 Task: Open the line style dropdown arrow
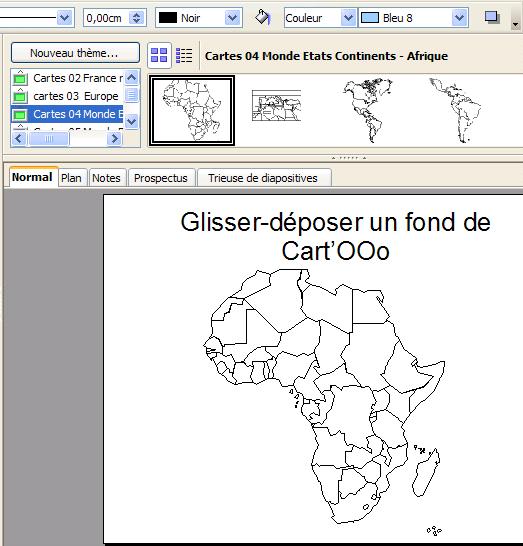click(x=64, y=17)
